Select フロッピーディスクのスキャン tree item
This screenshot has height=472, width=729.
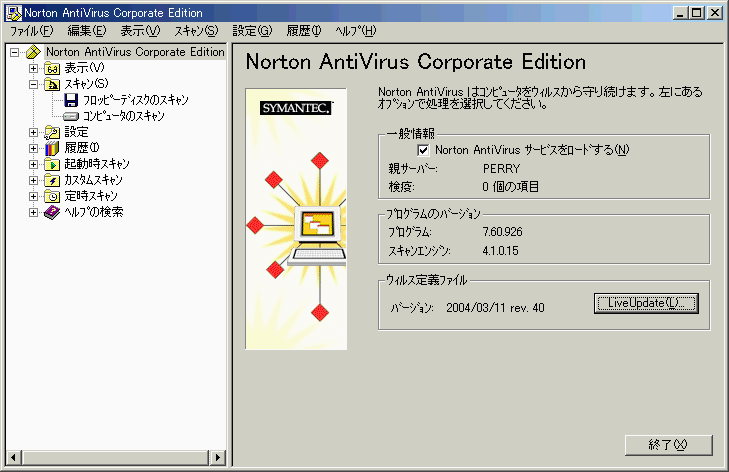click(x=135, y=100)
